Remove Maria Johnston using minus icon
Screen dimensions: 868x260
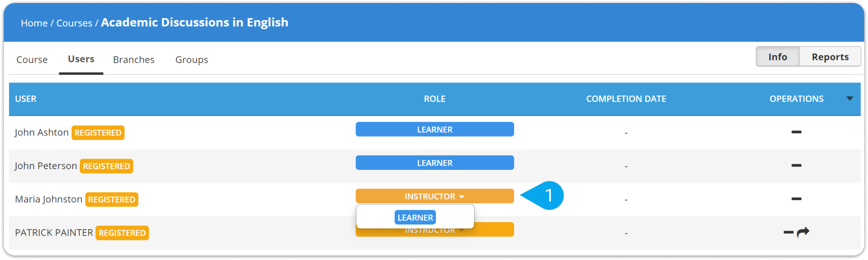point(796,199)
